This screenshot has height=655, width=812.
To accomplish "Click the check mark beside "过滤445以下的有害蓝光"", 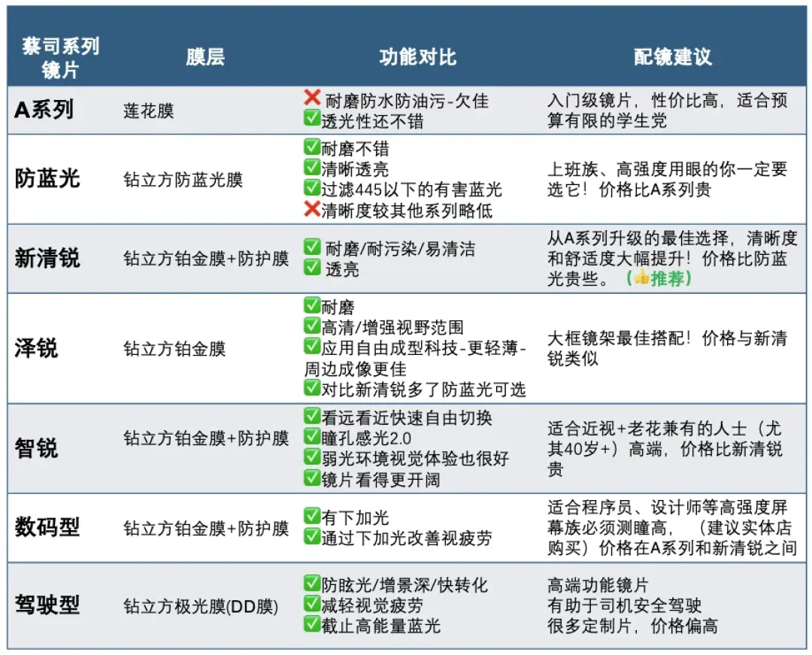I will point(312,187).
